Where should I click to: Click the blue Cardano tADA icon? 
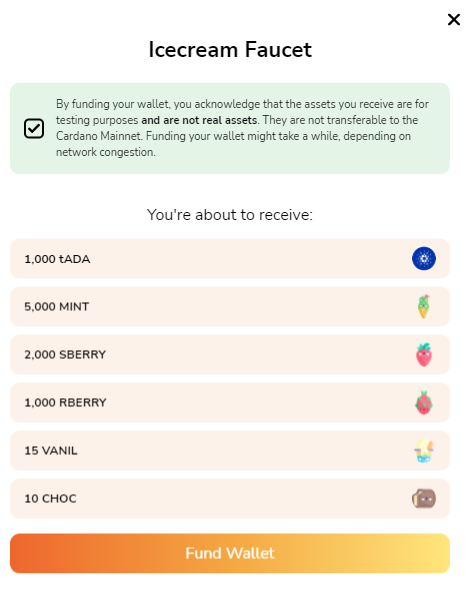[424, 259]
